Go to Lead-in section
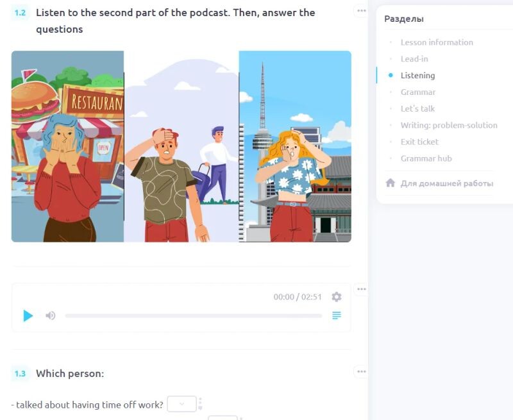Image resolution: width=513 pixels, height=420 pixels. [414, 59]
